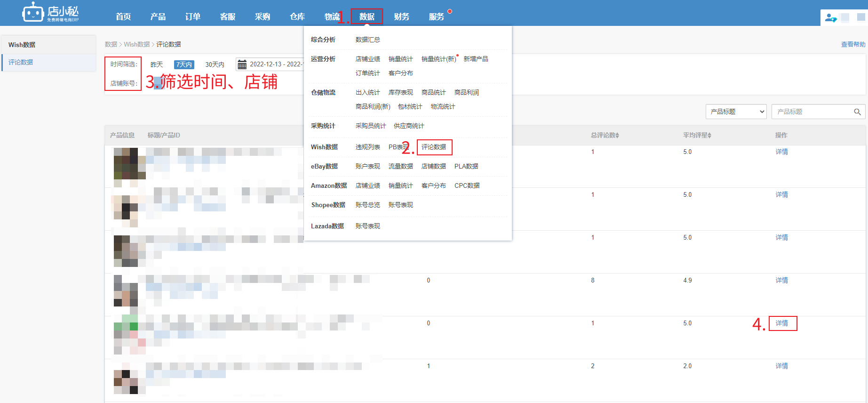The height and width of the screenshot is (403, 868).
Task: Focus the 产品标题 search input
Action: (819, 112)
